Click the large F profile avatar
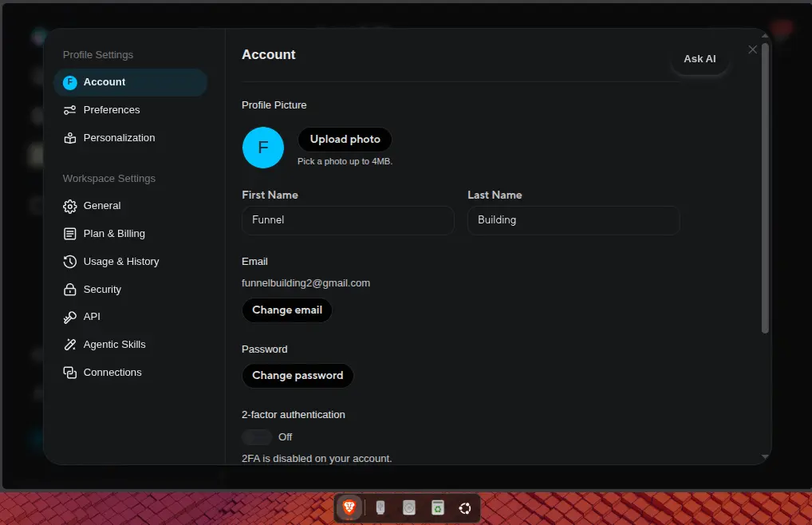 [x=263, y=148]
